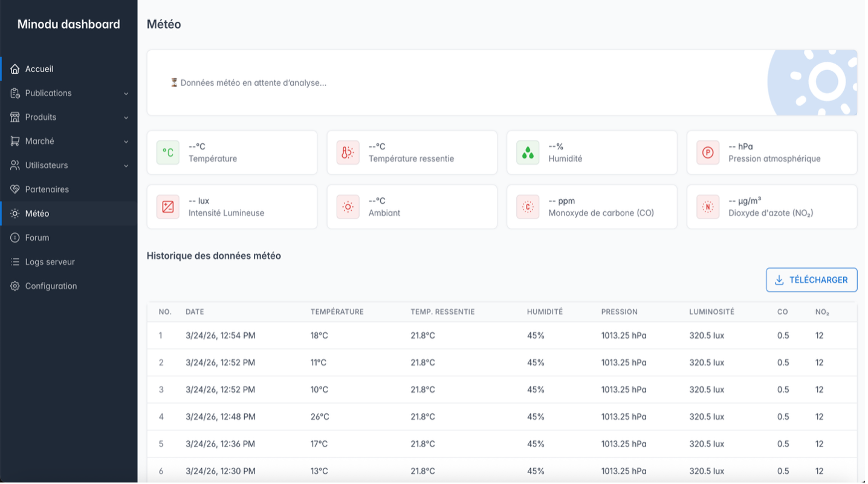
Task: Click the 10°C temperature cell
Action: (319, 390)
